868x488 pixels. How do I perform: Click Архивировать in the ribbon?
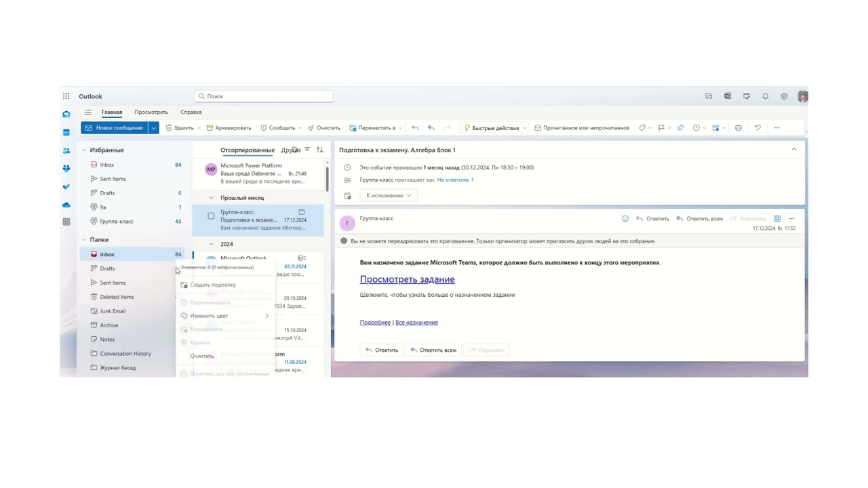(229, 127)
